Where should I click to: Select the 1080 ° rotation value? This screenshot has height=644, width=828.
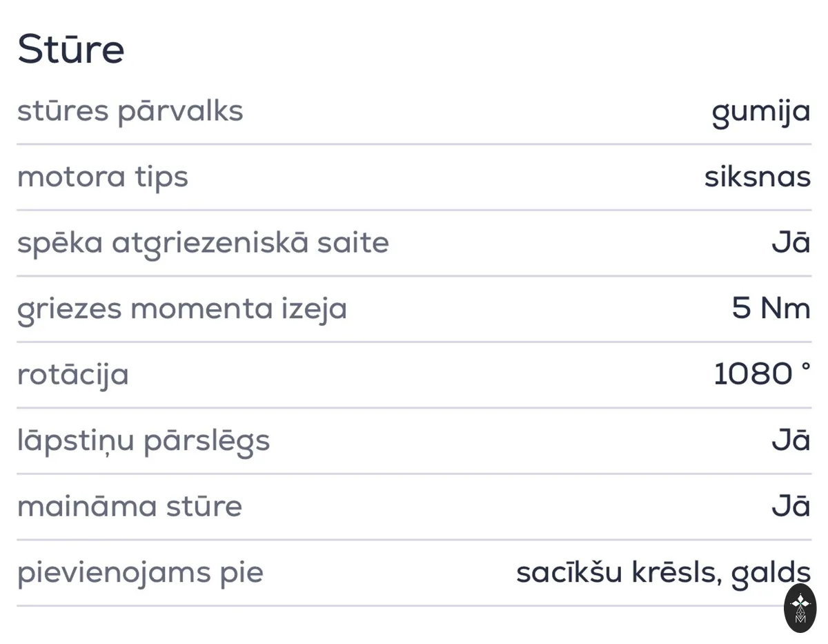pos(762,374)
